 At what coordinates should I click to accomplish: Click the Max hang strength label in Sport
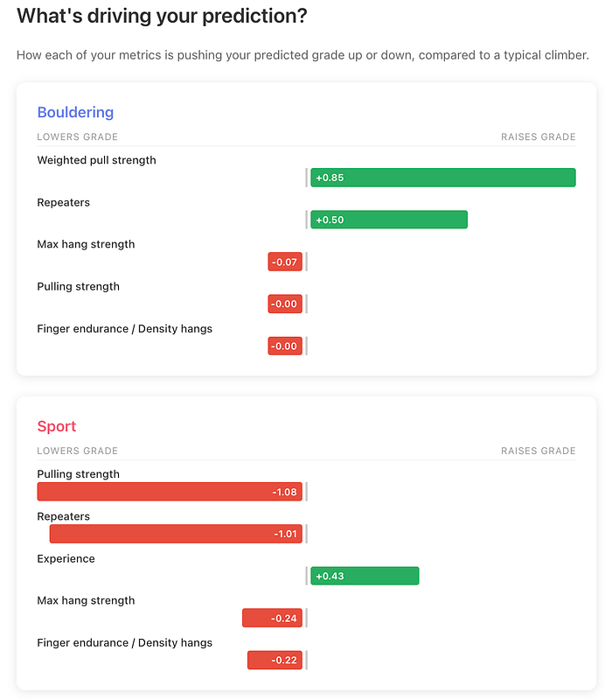86,601
